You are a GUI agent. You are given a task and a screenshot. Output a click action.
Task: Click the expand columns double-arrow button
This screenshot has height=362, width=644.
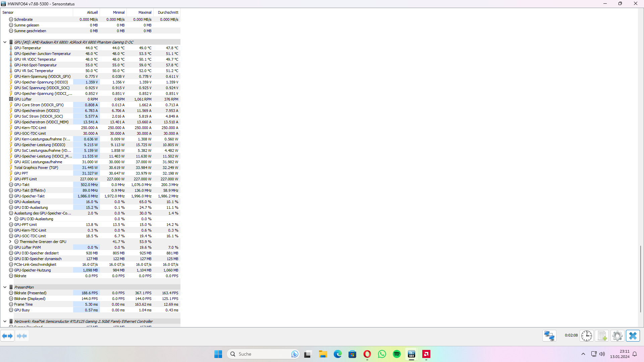(7, 336)
